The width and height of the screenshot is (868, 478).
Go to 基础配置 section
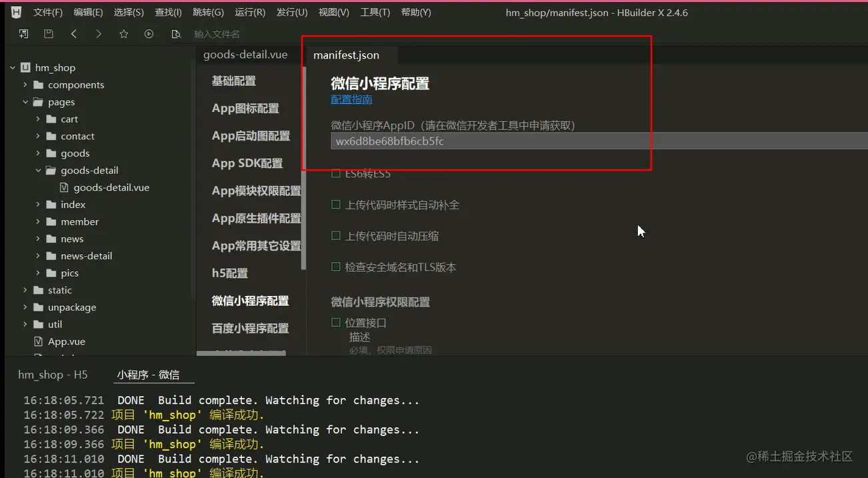tap(234, 81)
